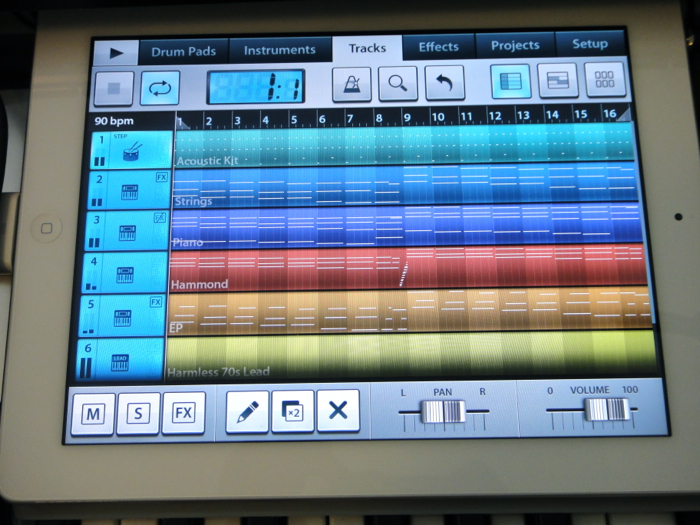The height and width of the screenshot is (525, 700).
Task: Select the Tracks tab
Action: (367, 48)
